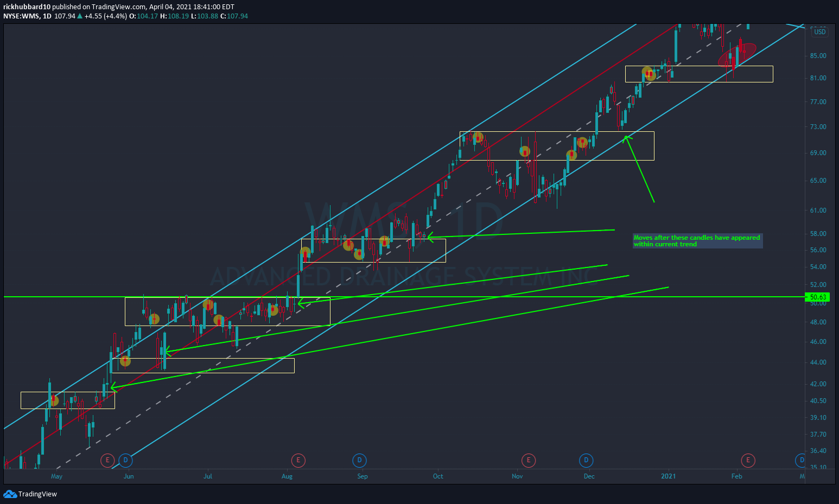Click the 61.00 price axis label
The width and height of the screenshot is (839, 504).
pyautogui.click(x=818, y=210)
